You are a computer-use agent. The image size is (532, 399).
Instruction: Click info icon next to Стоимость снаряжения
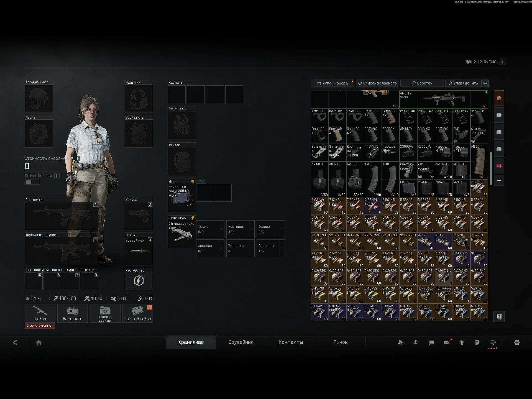pyautogui.click(x=78, y=158)
